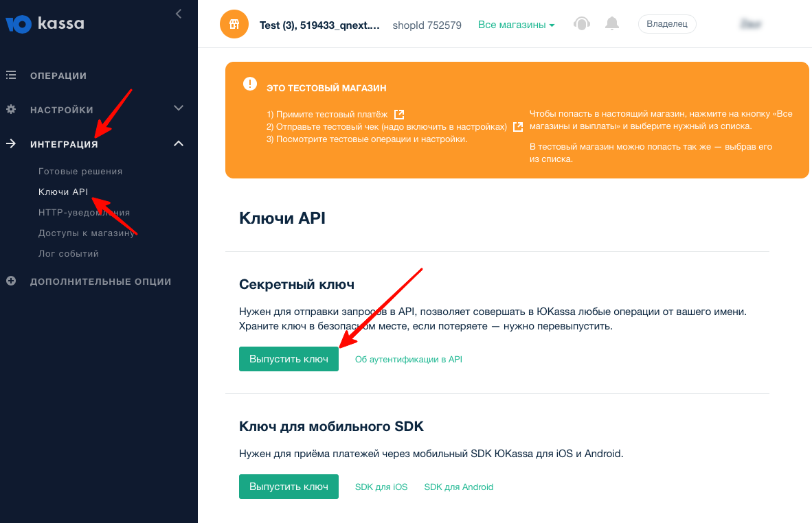Click the shop name Test (3), 519433_qnext

pyautogui.click(x=319, y=25)
